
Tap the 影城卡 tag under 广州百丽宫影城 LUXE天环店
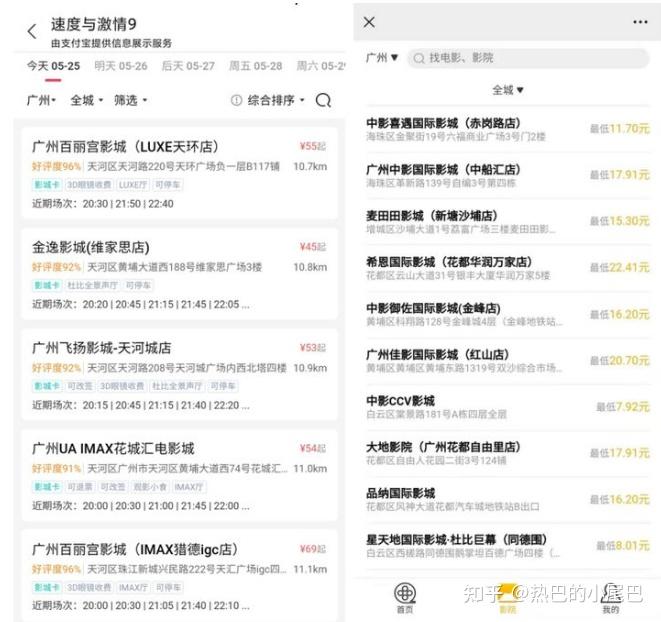(47, 185)
